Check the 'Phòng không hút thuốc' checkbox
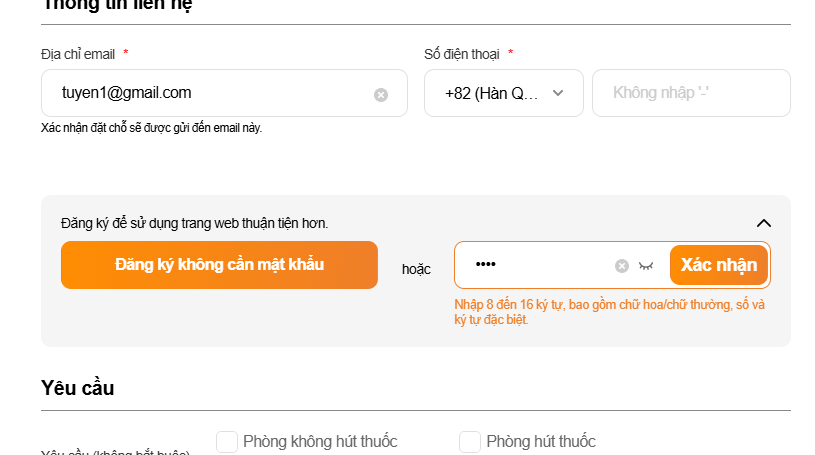The height and width of the screenshot is (455, 815). 227,442
